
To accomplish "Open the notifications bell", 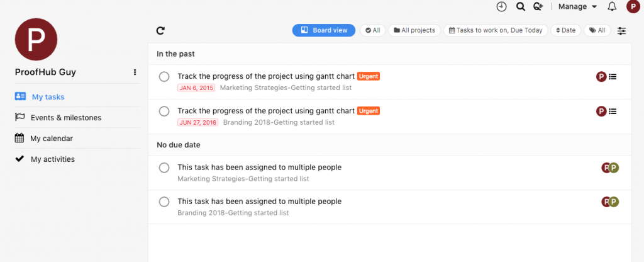I will pos(612,6).
